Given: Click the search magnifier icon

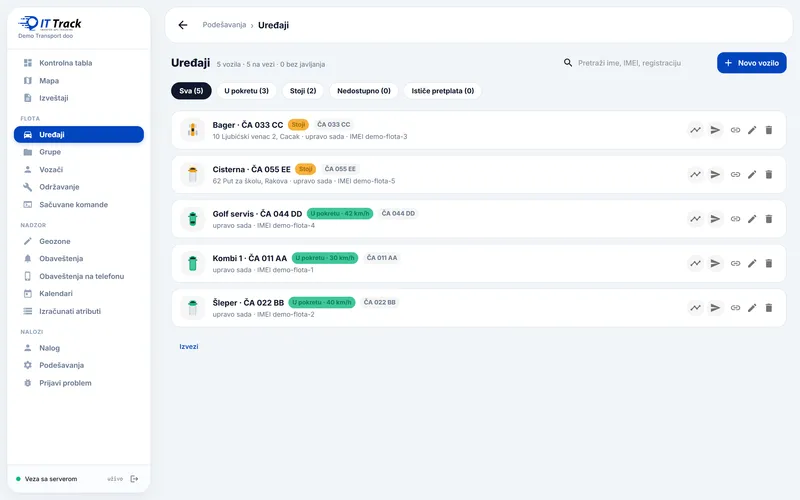Looking at the screenshot, I should click(568, 63).
